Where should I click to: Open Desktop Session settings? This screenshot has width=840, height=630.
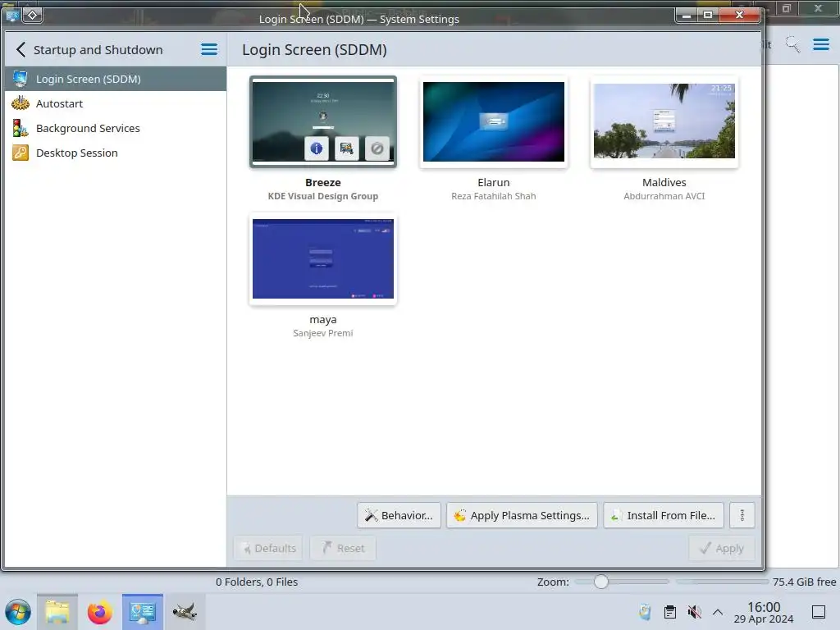coord(115,153)
